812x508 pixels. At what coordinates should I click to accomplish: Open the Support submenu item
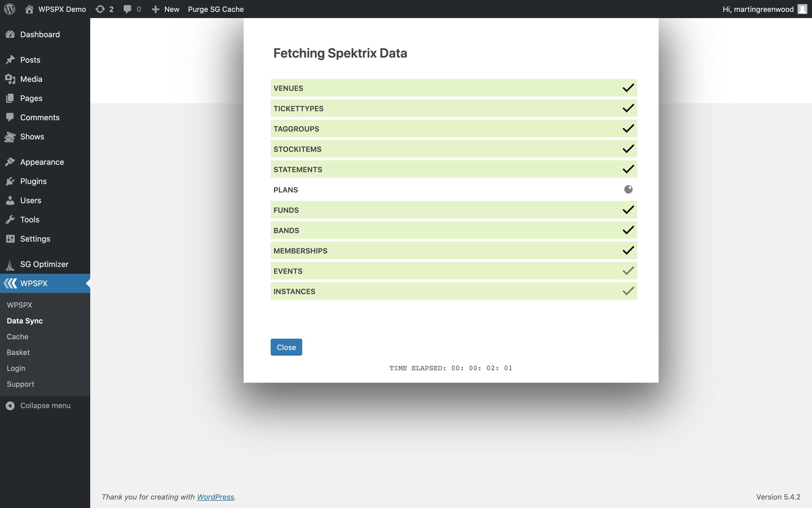[21, 384]
